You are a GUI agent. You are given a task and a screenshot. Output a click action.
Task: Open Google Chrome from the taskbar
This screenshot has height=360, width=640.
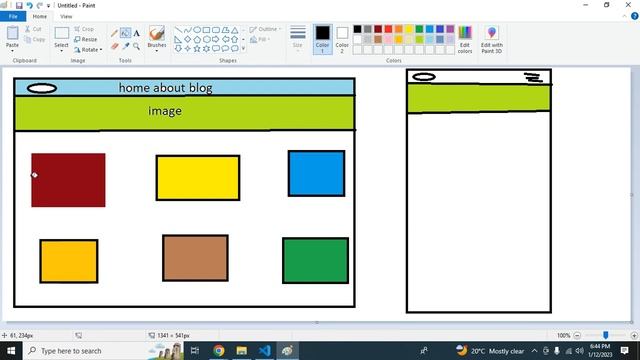[219, 351]
